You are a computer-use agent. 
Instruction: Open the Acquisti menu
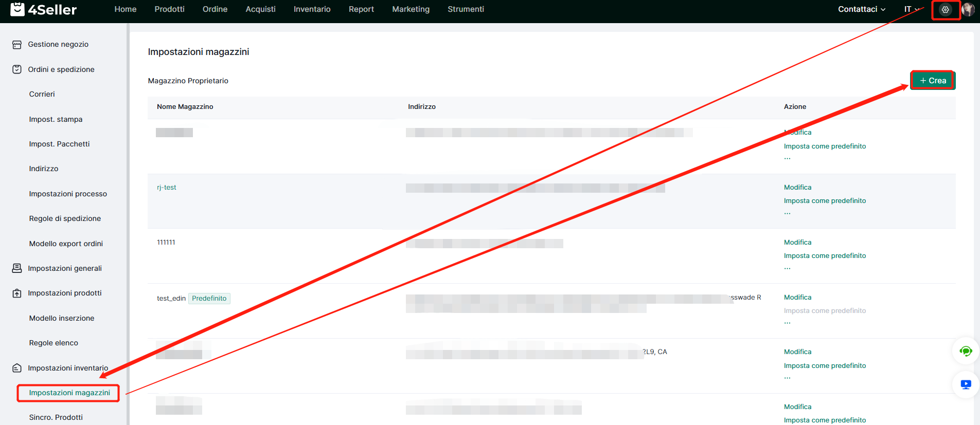click(x=260, y=9)
